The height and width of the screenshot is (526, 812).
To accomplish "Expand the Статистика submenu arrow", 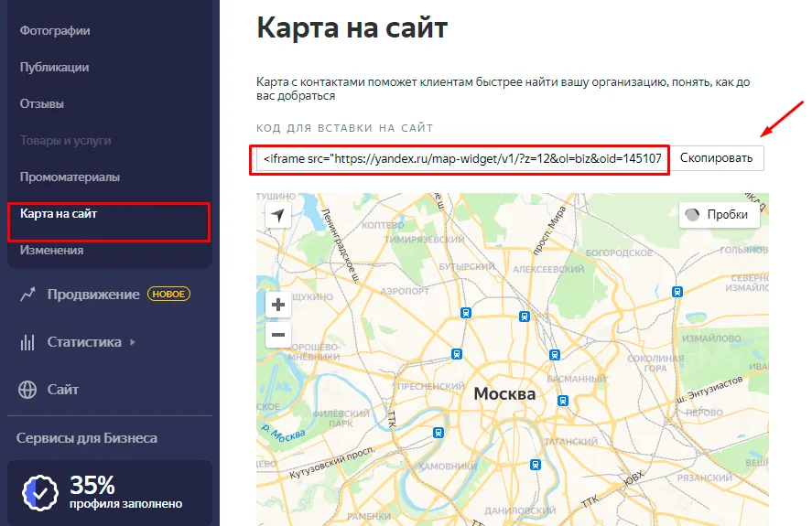I will point(133,342).
